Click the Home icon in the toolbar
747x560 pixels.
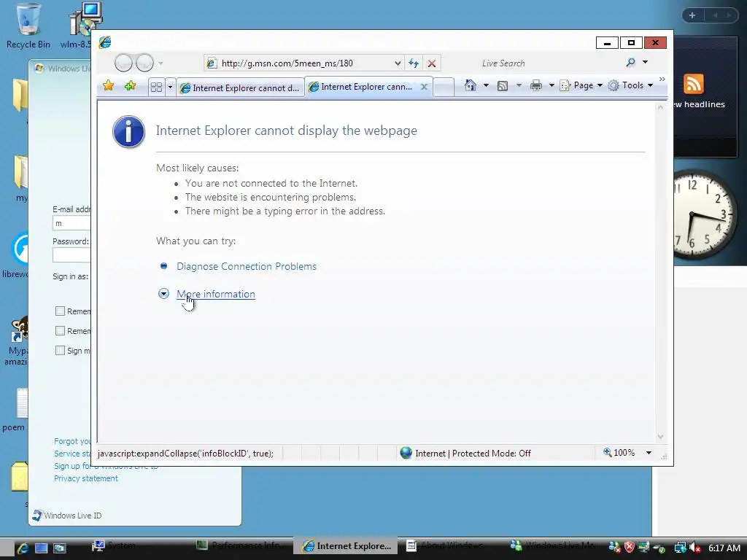point(471,85)
